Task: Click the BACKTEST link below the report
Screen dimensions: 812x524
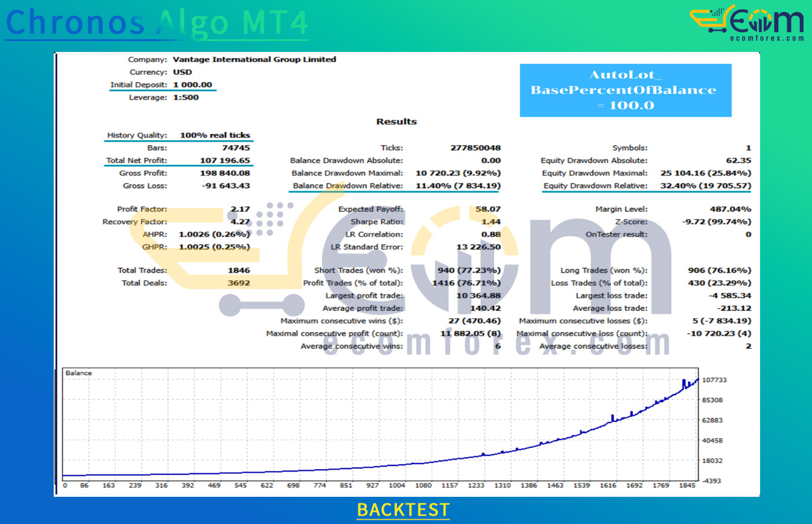Action: [403, 510]
